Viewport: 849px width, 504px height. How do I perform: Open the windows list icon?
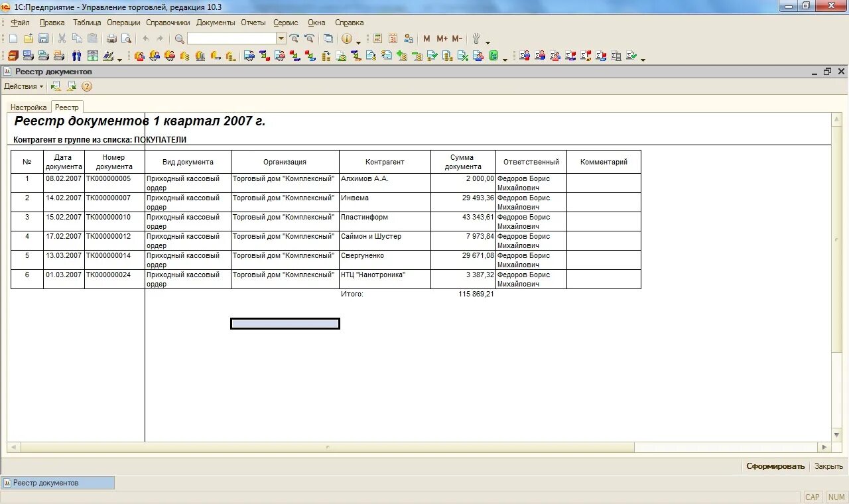[x=328, y=39]
